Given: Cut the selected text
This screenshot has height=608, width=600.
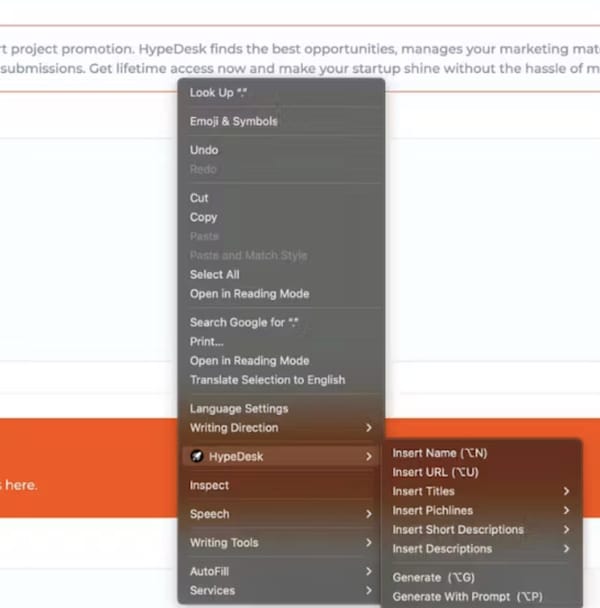Looking at the screenshot, I should coord(199,198).
